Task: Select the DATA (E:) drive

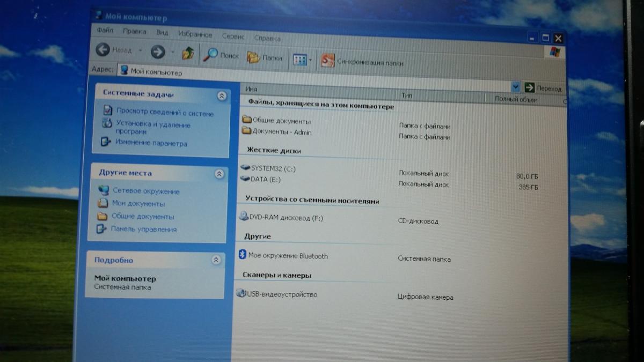Action: (261, 179)
